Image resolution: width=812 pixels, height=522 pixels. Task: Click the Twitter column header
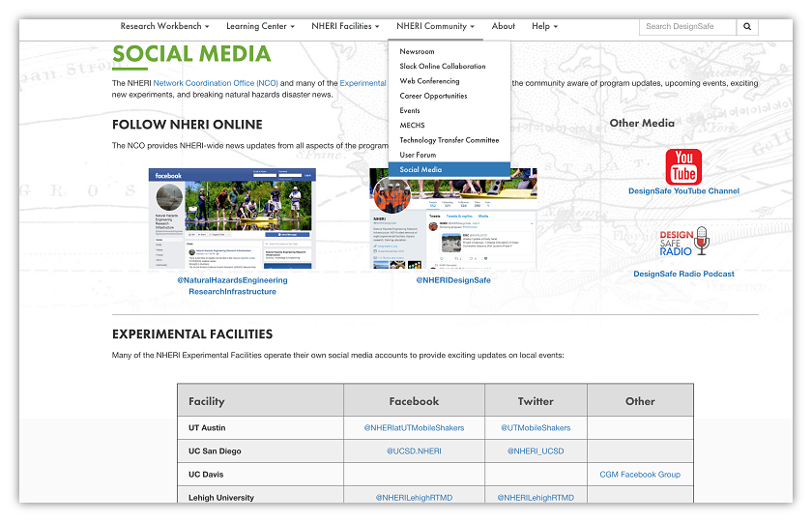(x=536, y=400)
